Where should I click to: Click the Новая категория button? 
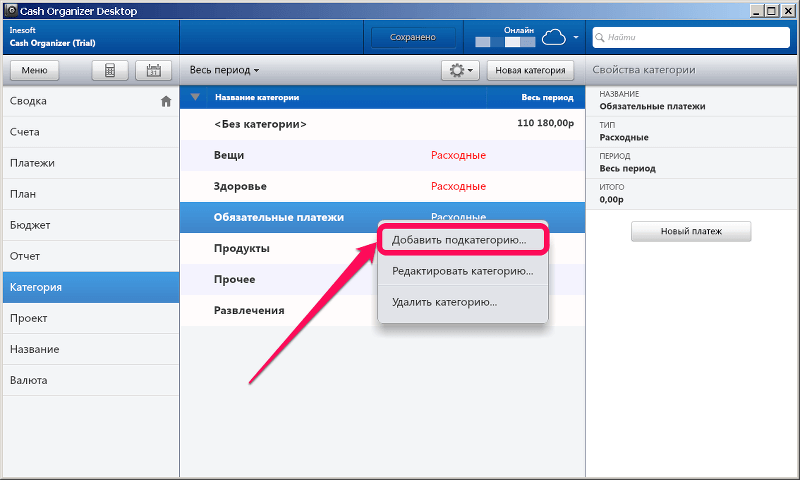(530, 70)
